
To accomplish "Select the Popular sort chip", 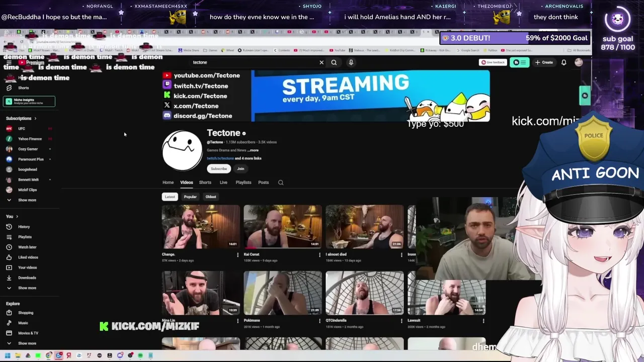I will [x=190, y=197].
